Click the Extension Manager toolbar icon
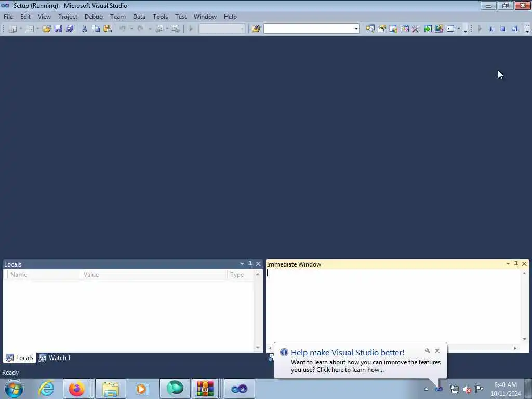This screenshot has height=399, width=532. (438, 29)
